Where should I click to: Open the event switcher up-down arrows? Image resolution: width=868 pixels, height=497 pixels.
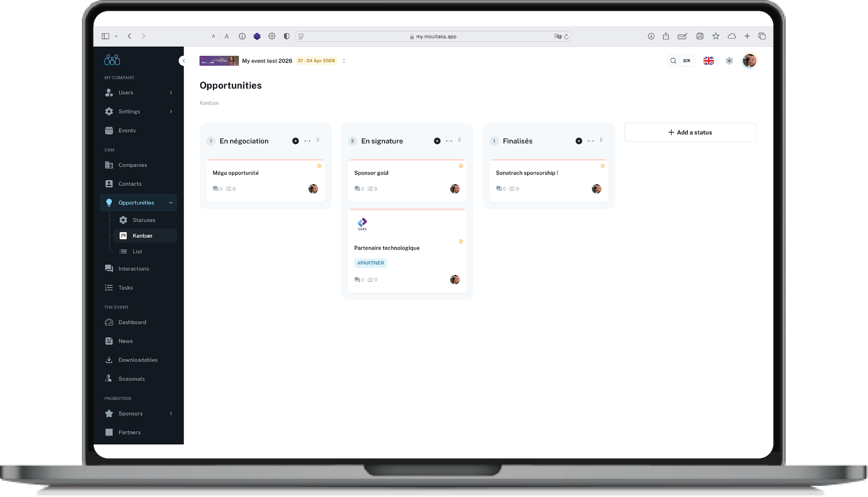pos(344,61)
